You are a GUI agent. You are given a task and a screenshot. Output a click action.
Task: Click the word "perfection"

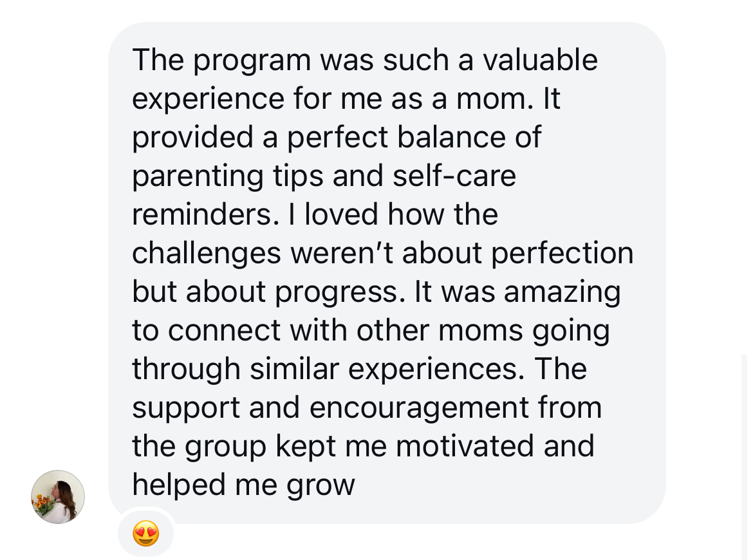point(562,253)
